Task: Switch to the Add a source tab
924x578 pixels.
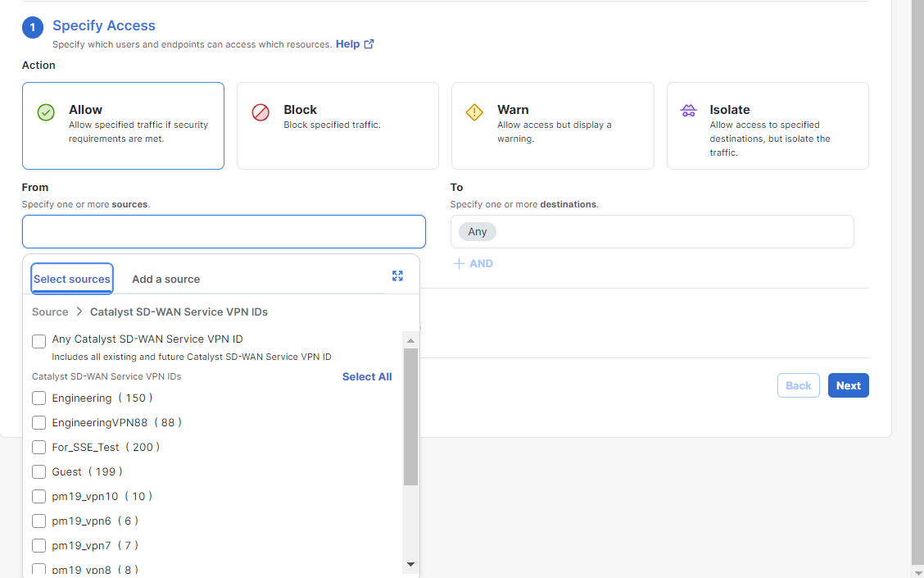Action: pos(165,279)
